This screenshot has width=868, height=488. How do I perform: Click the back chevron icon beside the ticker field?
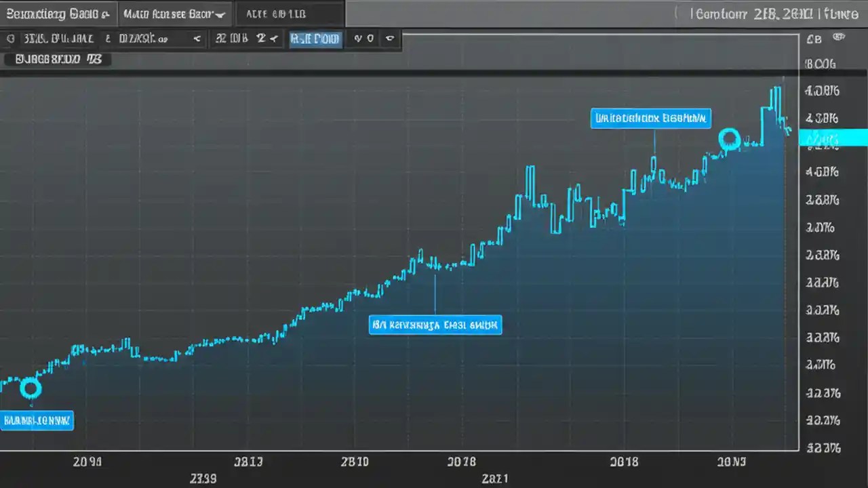click(x=197, y=39)
